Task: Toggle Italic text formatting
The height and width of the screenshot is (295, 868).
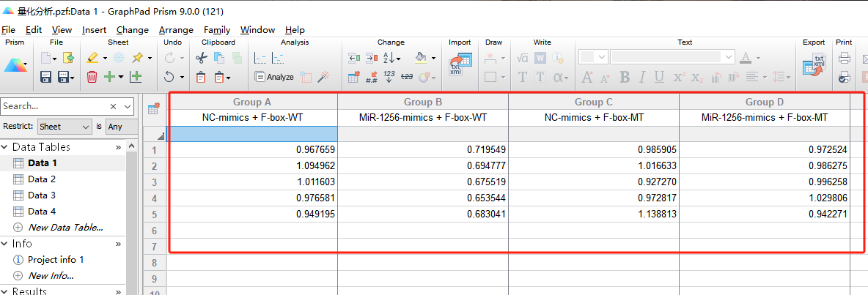Action: pos(643,78)
